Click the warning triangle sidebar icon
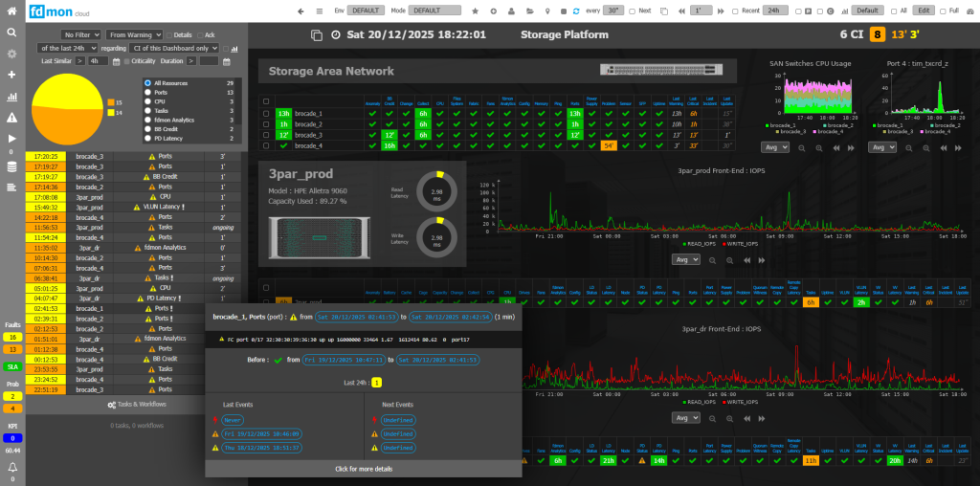The width and height of the screenshot is (980, 486). click(11, 117)
